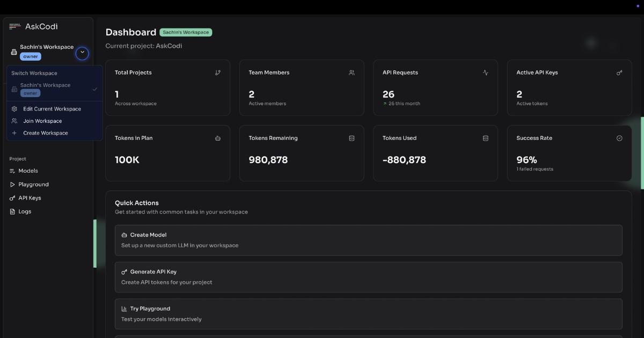Click the 980,878 tokens remaining value
The height and width of the screenshot is (338, 644).
(268, 160)
